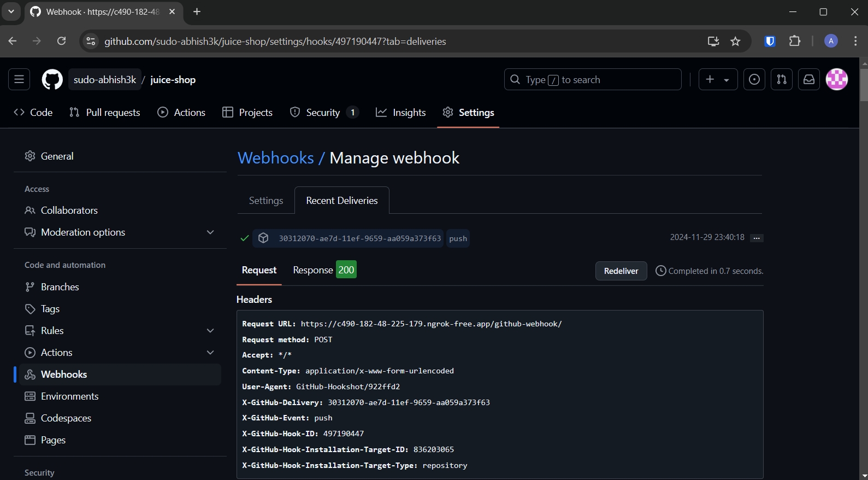Select Pages in sidebar
The height and width of the screenshot is (480, 868).
click(x=120, y=440)
